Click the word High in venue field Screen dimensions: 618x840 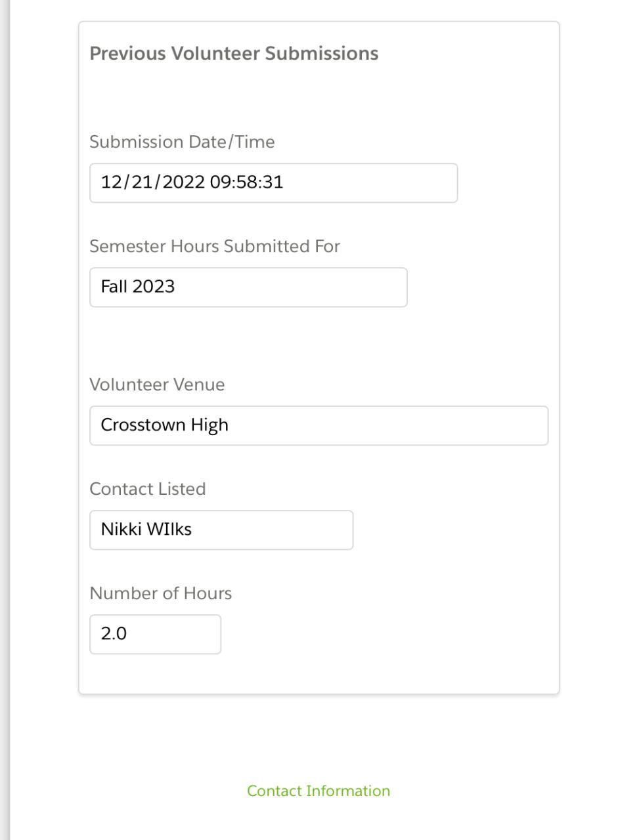(210, 425)
